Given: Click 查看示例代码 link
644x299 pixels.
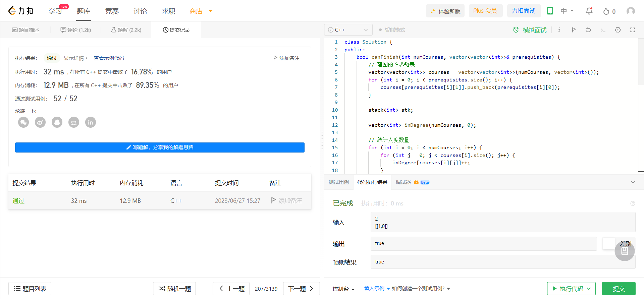Looking at the screenshot, I should [109, 58].
